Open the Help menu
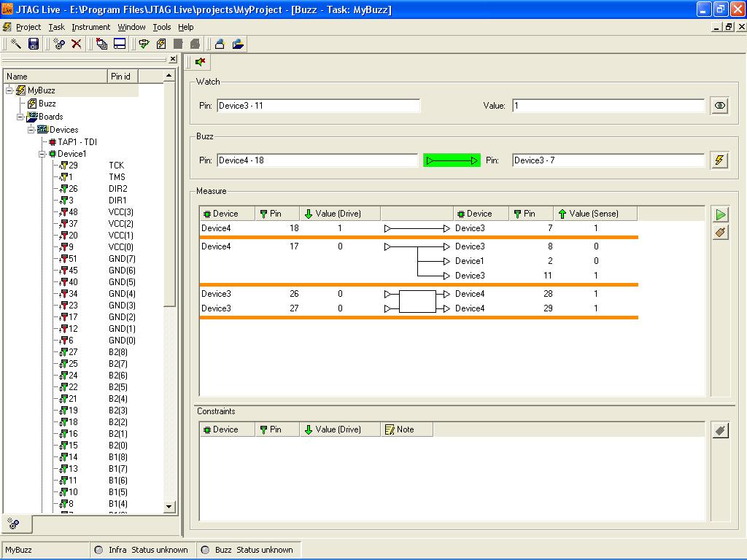The height and width of the screenshot is (560, 747). pyautogui.click(x=186, y=27)
